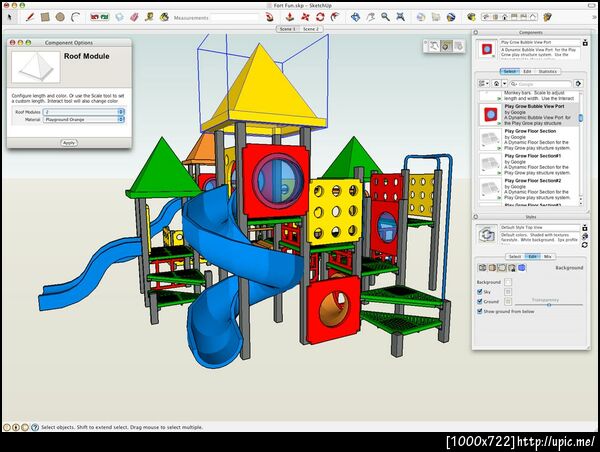Click the Roof Module preview thumbnail
This screenshot has width=600, height=452.
(x=36, y=67)
